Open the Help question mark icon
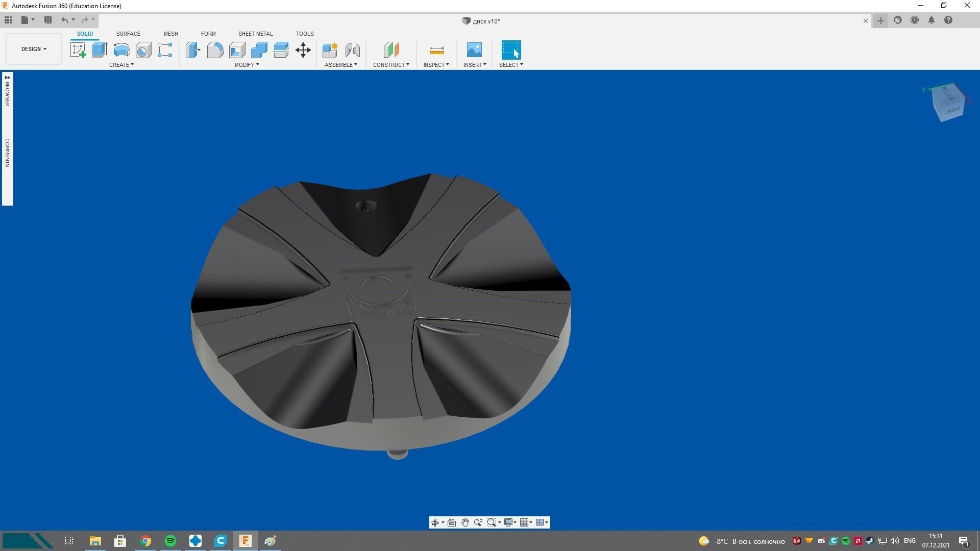 click(948, 20)
